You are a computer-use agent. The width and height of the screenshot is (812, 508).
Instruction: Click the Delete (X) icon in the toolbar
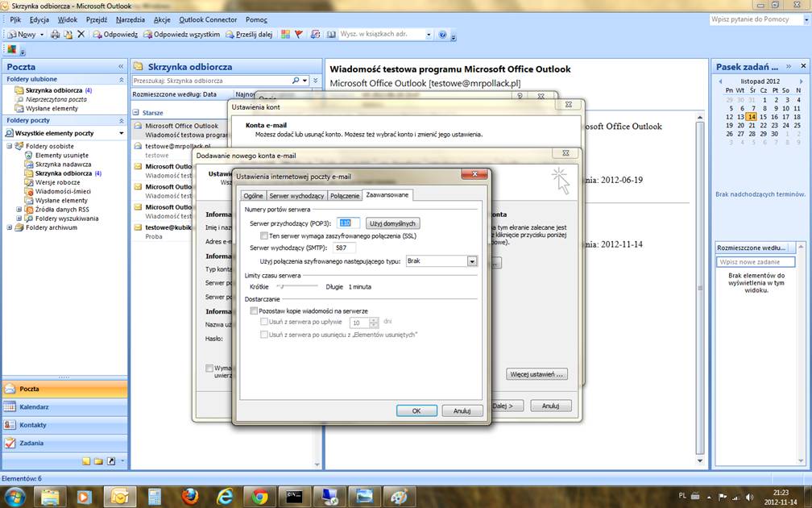81,35
